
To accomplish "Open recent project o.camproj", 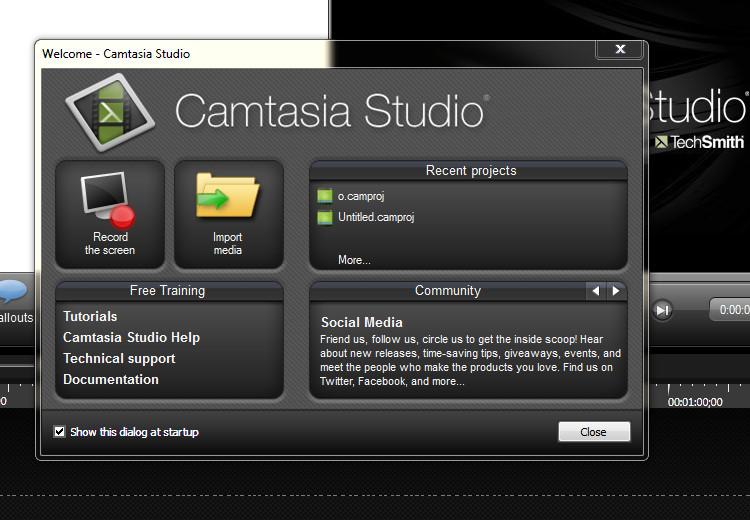I will [x=361, y=196].
